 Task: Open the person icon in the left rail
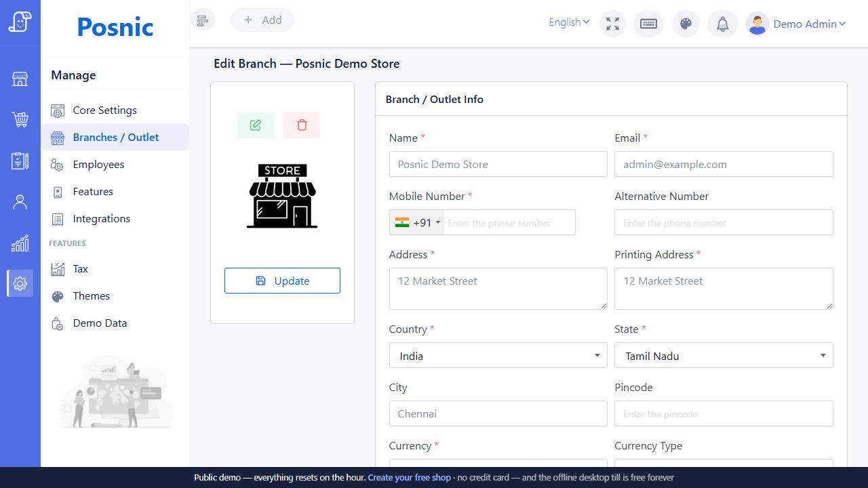20,202
